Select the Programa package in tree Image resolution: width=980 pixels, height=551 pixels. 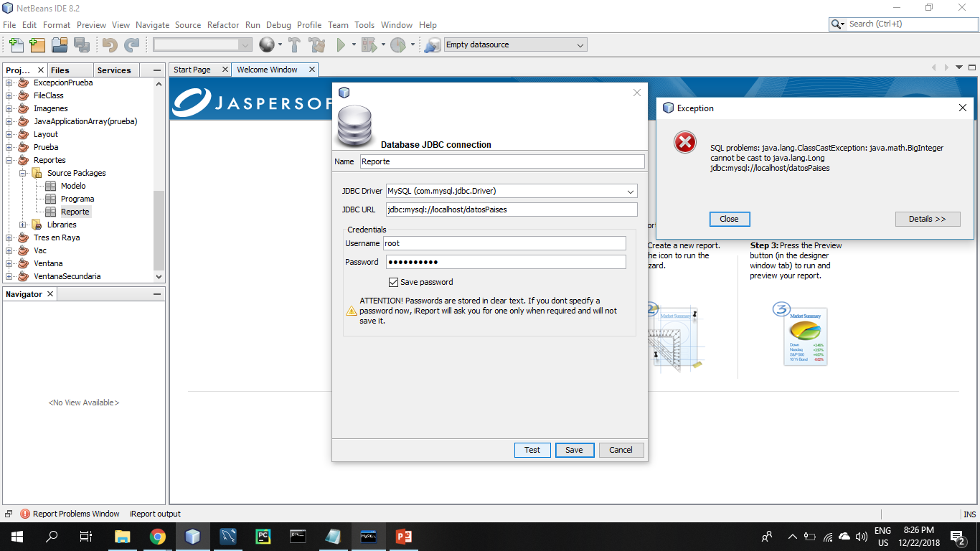77,199
